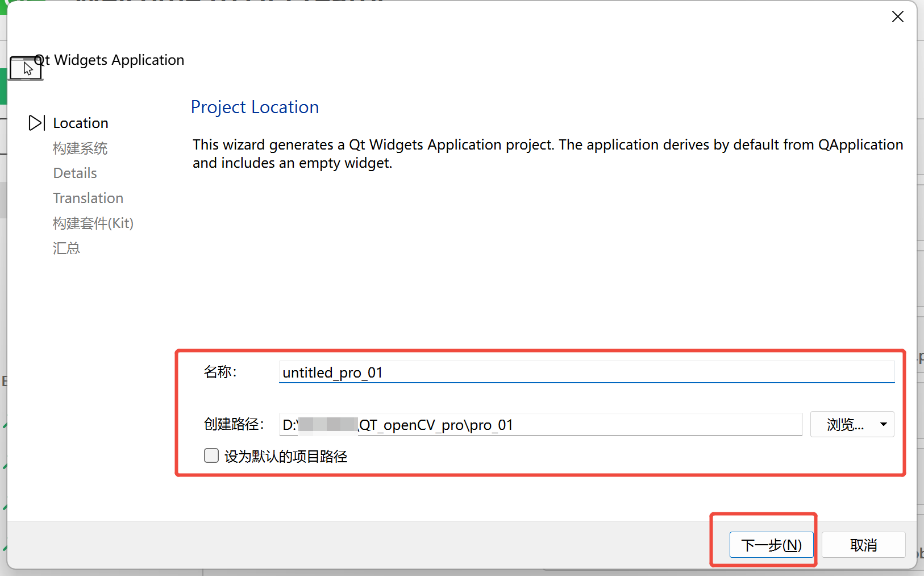Select the 汇总 step in sidebar
The height and width of the screenshot is (576, 924).
(x=66, y=248)
